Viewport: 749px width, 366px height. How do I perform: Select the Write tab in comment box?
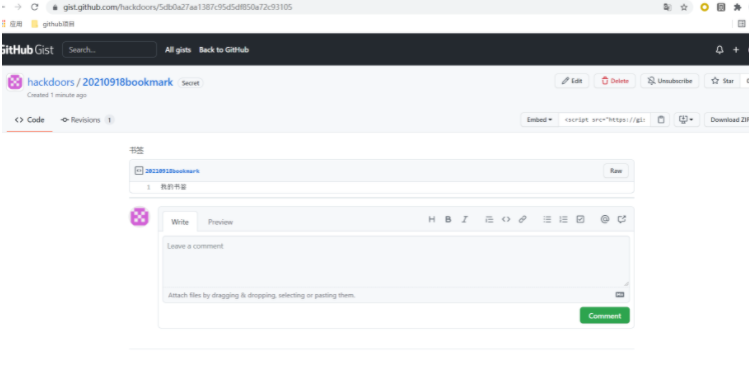180,222
